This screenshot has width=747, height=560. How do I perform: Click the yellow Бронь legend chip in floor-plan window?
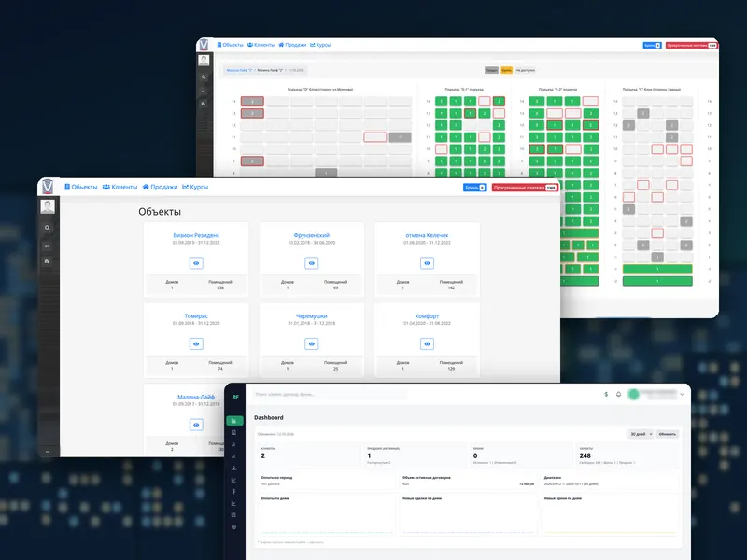(x=507, y=71)
